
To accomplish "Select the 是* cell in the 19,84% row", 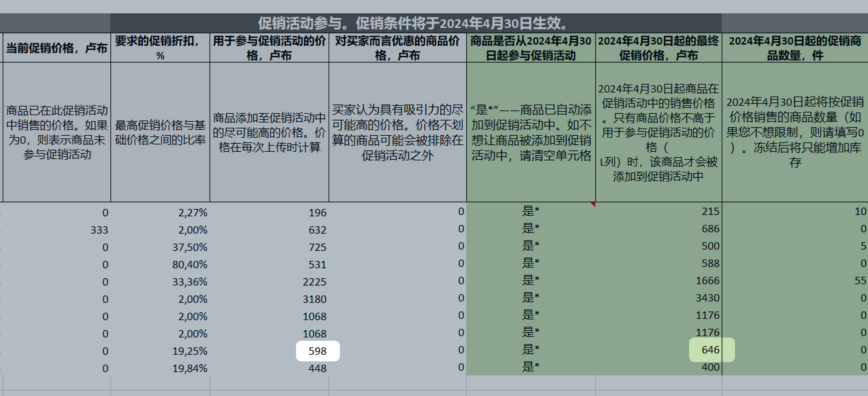I will [531, 367].
